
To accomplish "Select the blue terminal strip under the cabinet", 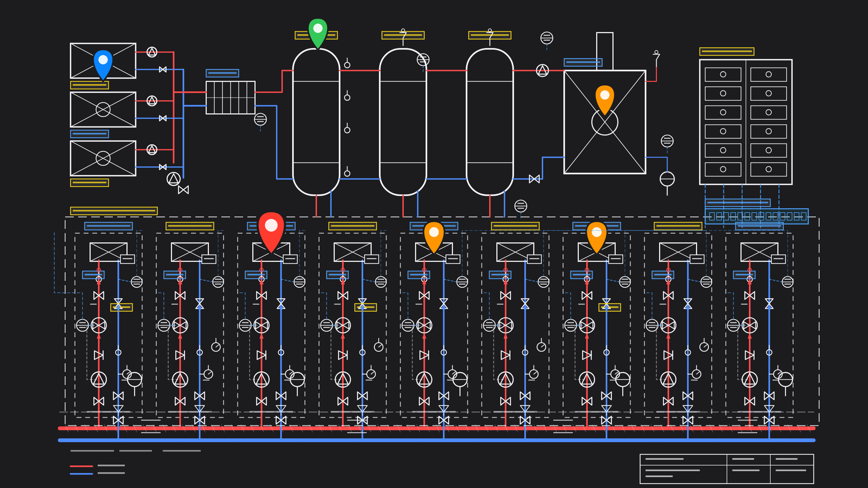I will click(x=757, y=216).
